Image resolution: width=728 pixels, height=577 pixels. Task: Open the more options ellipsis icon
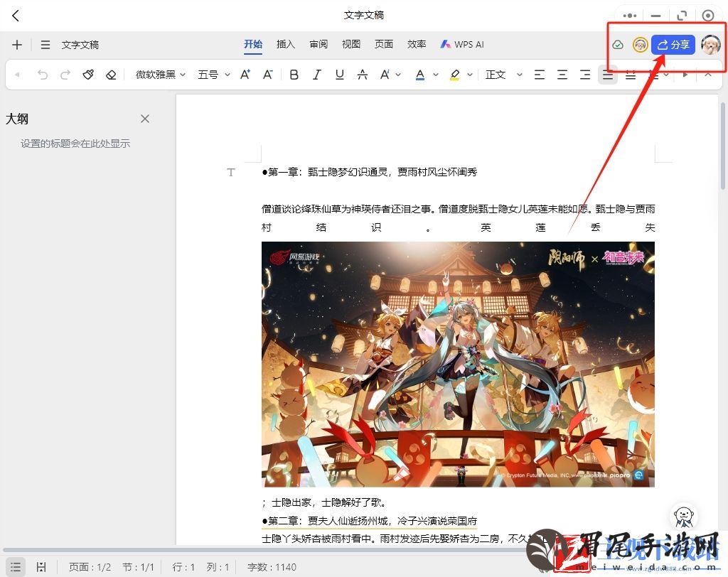pyautogui.click(x=630, y=16)
